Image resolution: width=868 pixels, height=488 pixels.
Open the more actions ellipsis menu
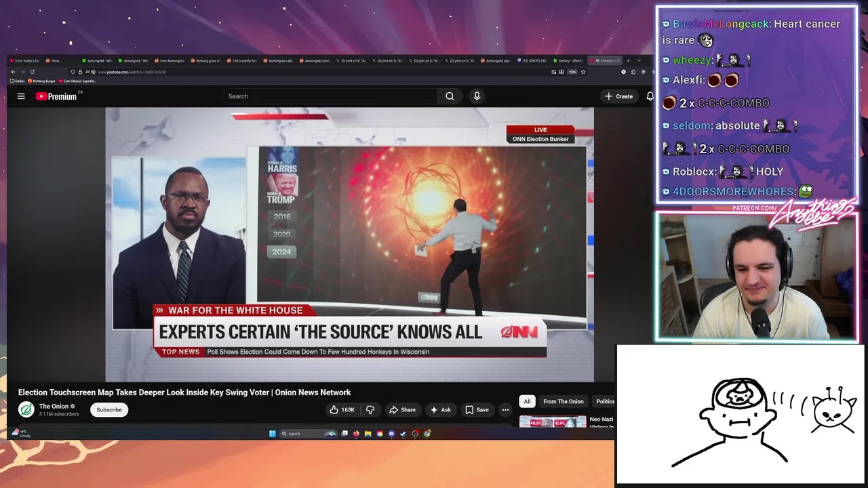tap(505, 409)
